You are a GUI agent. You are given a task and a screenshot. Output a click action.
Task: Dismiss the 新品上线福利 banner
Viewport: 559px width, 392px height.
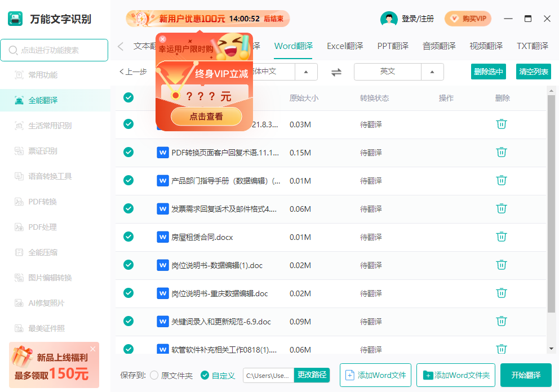tap(92, 349)
